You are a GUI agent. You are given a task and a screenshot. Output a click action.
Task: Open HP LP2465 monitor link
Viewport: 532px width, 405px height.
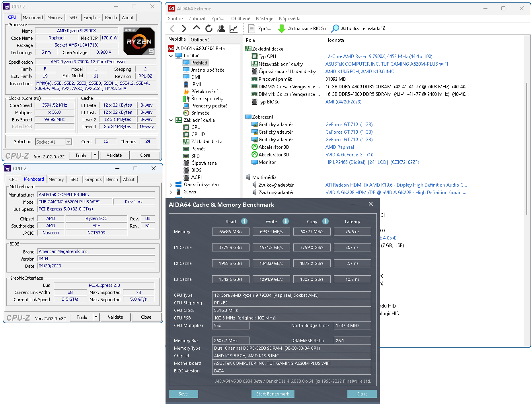click(x=372, y=162)
